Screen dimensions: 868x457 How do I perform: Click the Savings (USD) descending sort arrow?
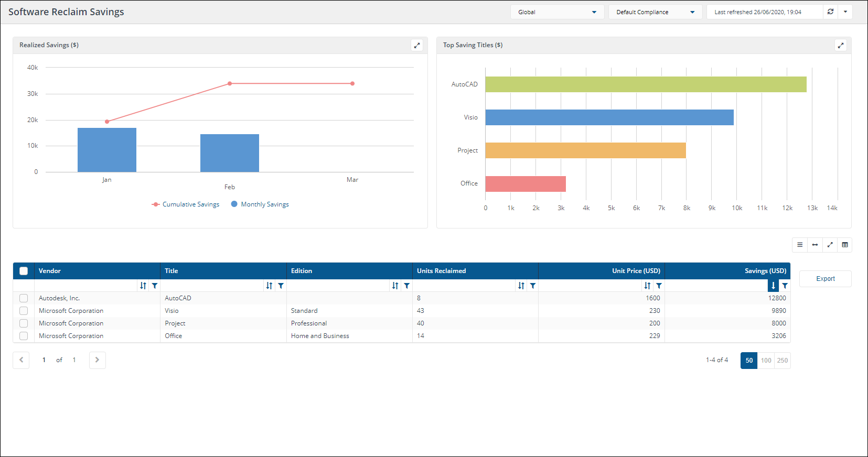(x=773, y=286)
